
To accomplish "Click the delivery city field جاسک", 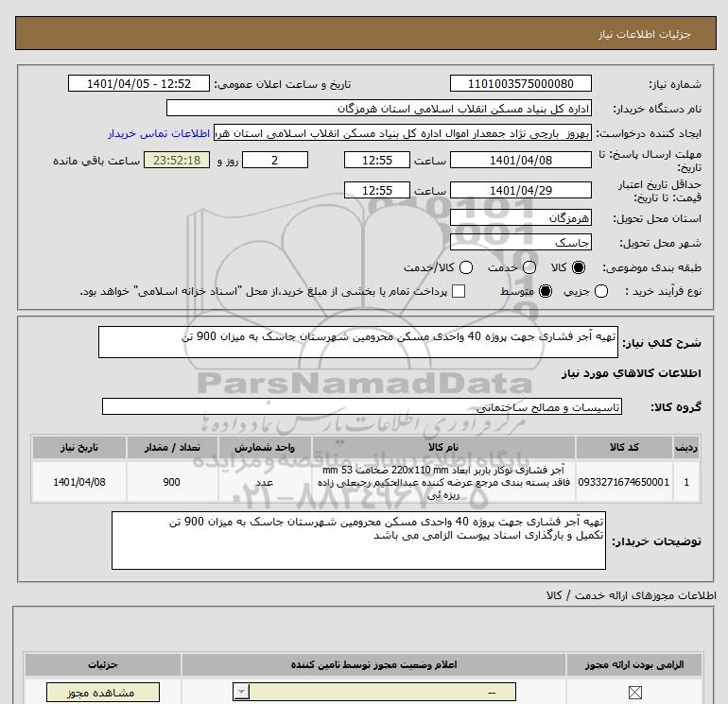I will (520, 242).
